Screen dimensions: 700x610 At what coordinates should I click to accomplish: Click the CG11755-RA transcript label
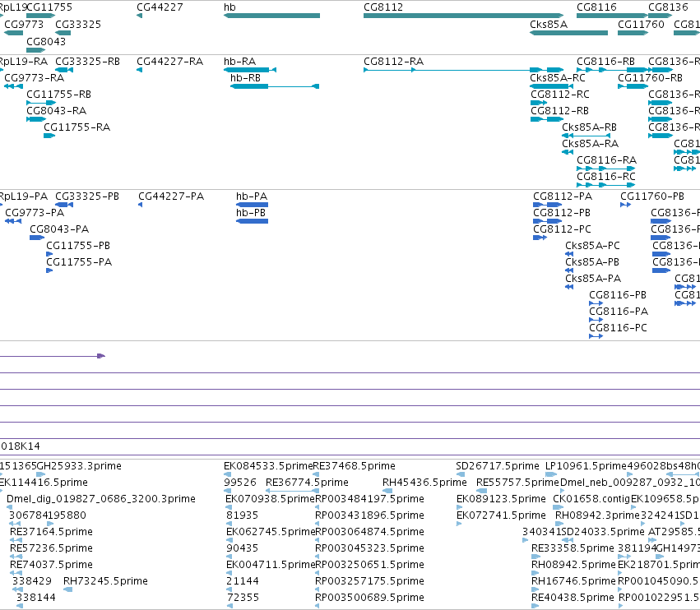76,127
